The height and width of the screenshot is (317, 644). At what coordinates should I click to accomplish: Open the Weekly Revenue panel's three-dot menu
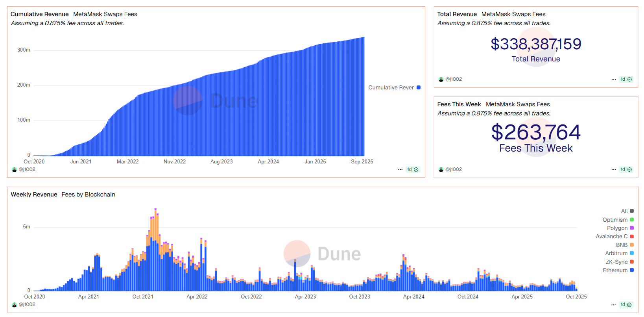(614, 305)
